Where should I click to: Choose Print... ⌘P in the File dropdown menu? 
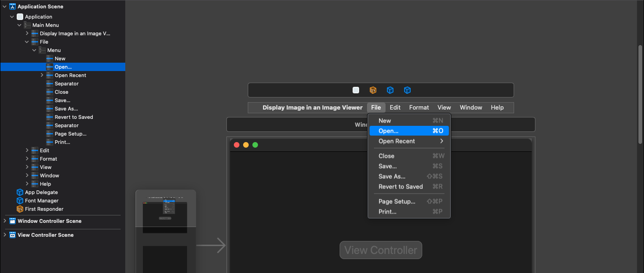click(409, 212)
